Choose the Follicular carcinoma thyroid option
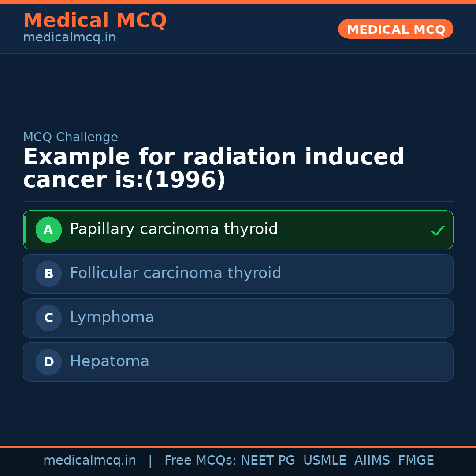 click(x=175, y=274)
